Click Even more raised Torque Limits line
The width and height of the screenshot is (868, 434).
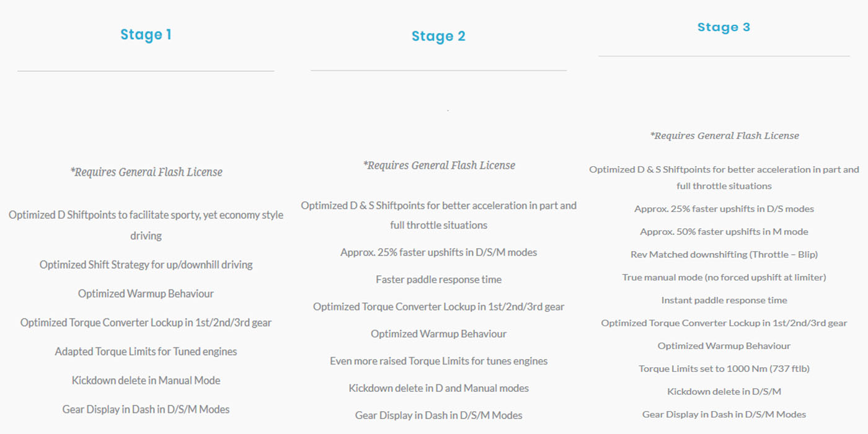439,361
